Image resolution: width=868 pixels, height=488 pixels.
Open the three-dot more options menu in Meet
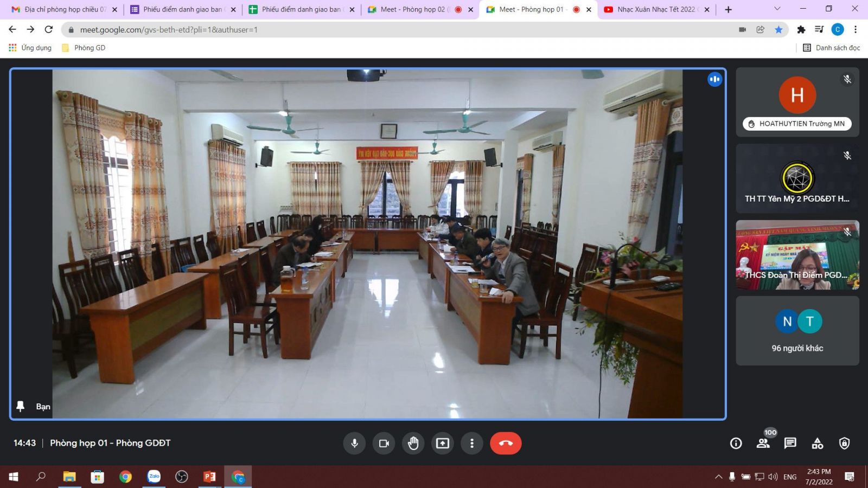point(472,444)
